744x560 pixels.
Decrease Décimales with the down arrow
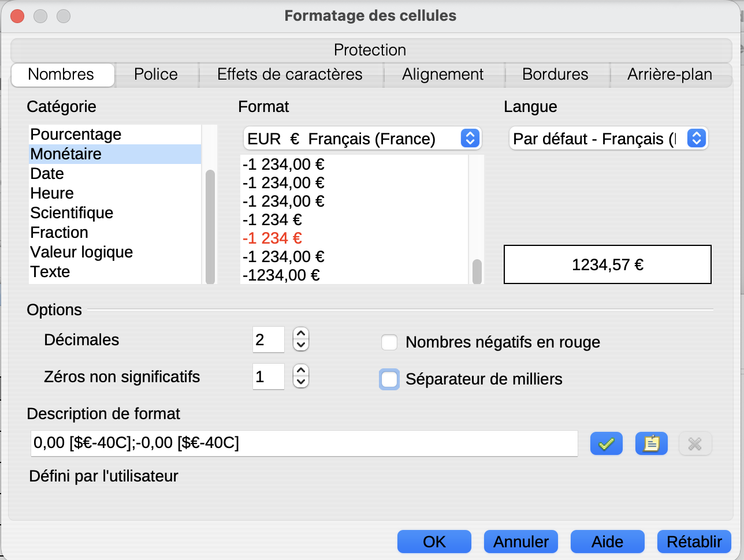coord(301,345)
